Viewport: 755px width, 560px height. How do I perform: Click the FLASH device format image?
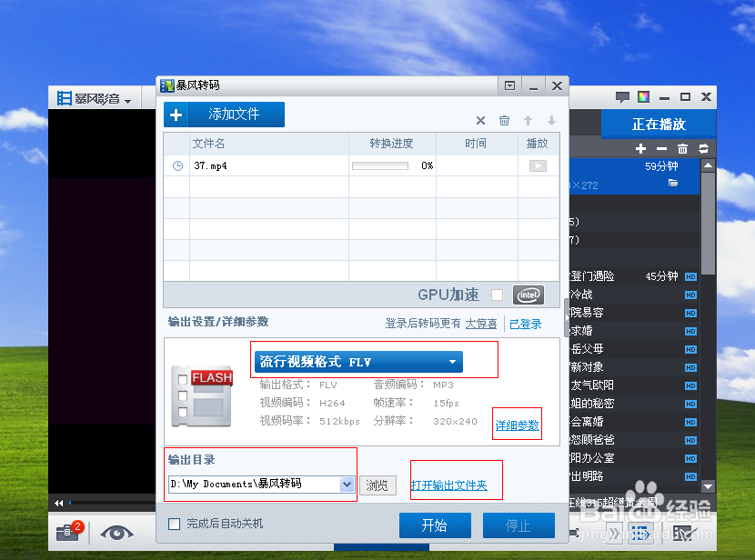click(202, 396)
